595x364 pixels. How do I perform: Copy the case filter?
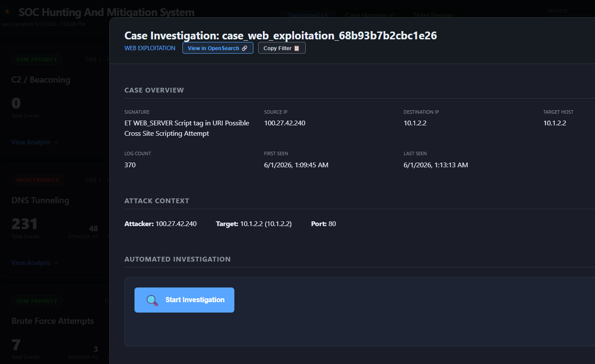(282, 48)
